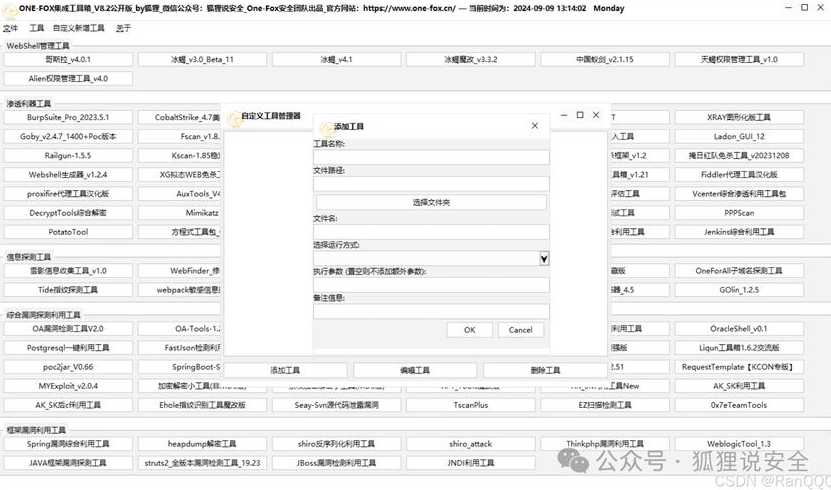The width and height of the screenshot is (831, 490).
Task: Launch MYExploit_v2.0.4
Action: coord(68,386)
